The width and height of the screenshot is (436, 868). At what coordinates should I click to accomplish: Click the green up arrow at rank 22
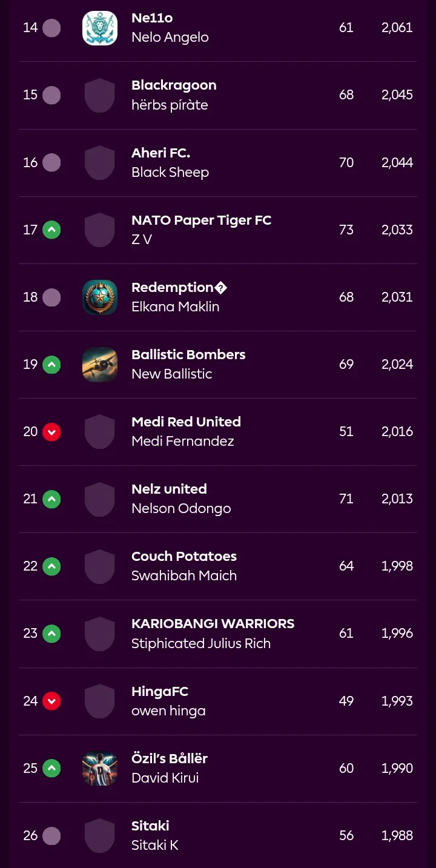(x=51, y=566)
